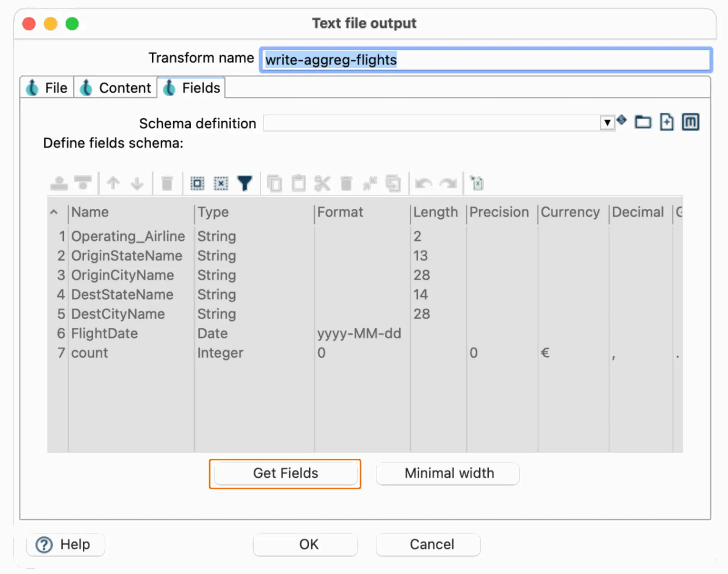The width and height of the screenshot is (728, 574).
Task: Open the Schema definition dropdown arrow
Action: 607,123
